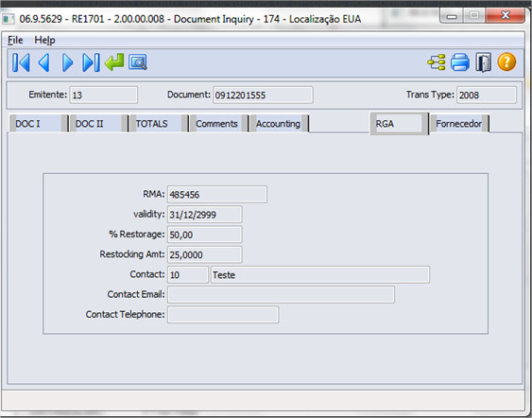Click the Document field 0912201555
This screenshot has width=532, height=418.
click(x=263, y=95)
